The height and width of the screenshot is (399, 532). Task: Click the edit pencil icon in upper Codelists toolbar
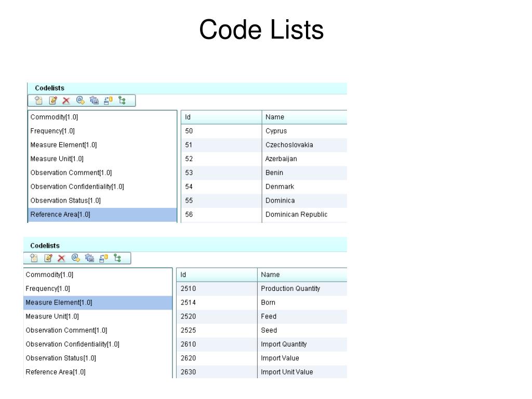click(53, 100)
